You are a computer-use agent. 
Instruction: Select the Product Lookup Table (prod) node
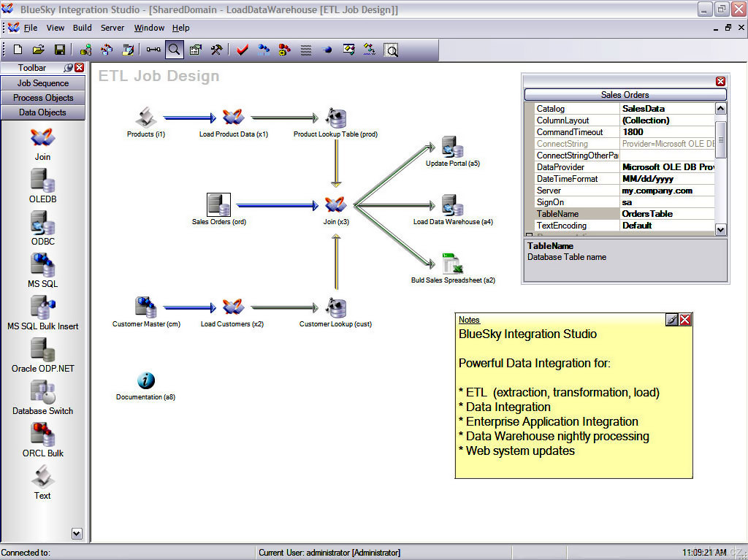335,123
